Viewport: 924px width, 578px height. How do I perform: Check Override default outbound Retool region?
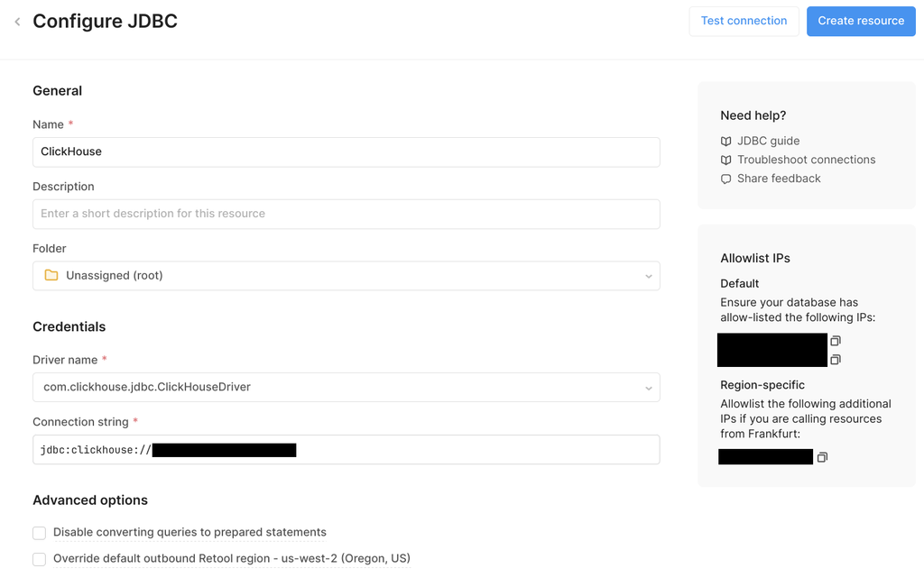point(40,559)
